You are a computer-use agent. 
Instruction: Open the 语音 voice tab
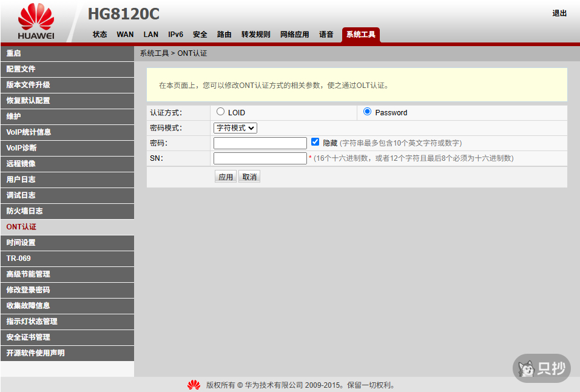326,35
